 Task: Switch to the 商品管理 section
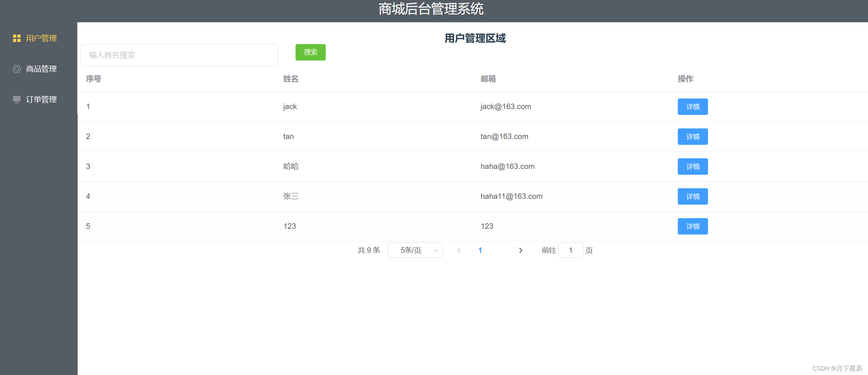tap(41, 69)
